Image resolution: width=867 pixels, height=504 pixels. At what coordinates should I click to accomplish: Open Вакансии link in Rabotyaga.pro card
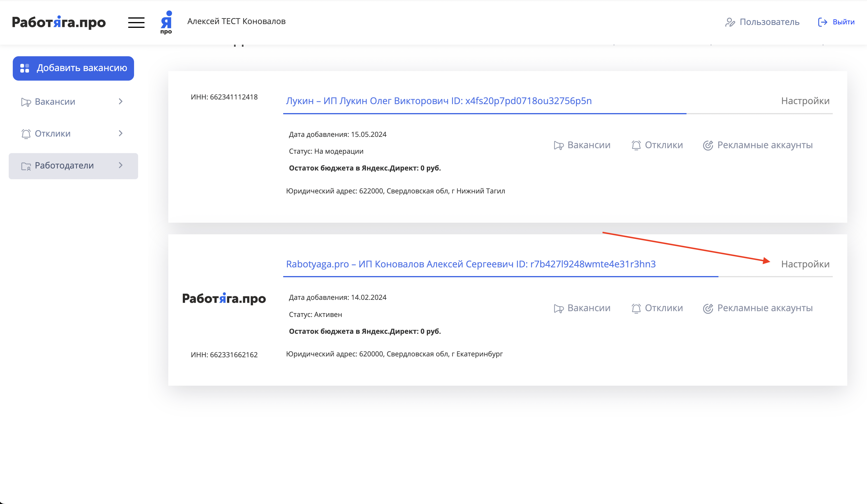582,308
